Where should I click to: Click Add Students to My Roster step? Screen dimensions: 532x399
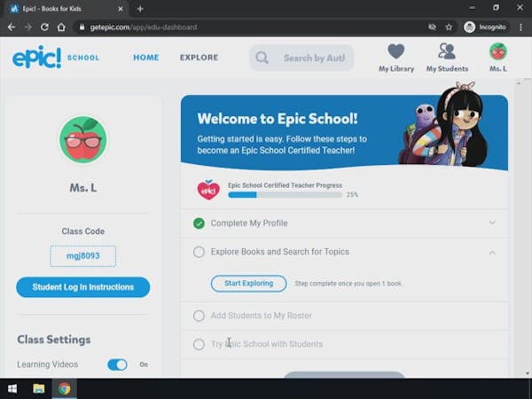(x=344, y=316)
